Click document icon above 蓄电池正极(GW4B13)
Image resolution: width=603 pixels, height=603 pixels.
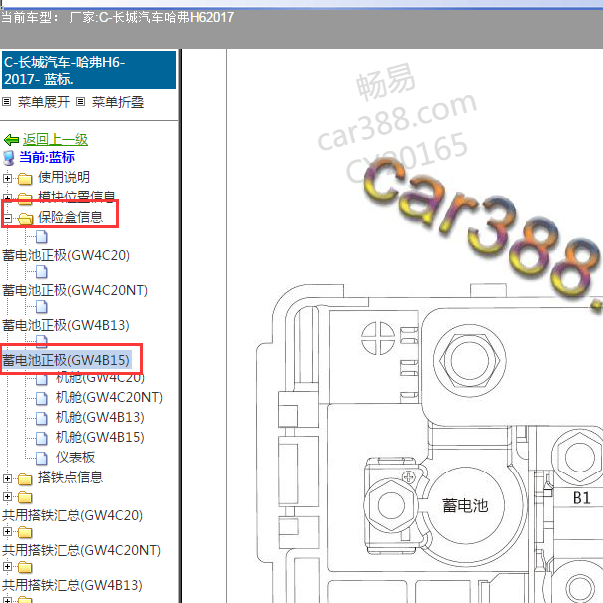[x=42, y=307]
